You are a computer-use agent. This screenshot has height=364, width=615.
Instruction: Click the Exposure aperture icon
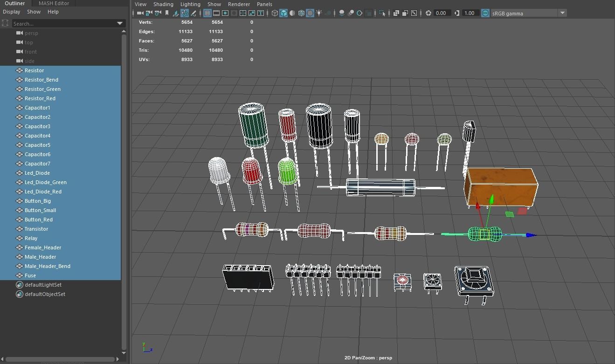click(x=428, y=13)
